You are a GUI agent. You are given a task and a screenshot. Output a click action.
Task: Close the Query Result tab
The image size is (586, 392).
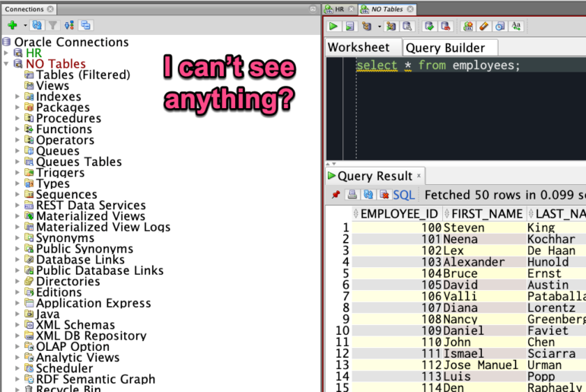point(419,175)
